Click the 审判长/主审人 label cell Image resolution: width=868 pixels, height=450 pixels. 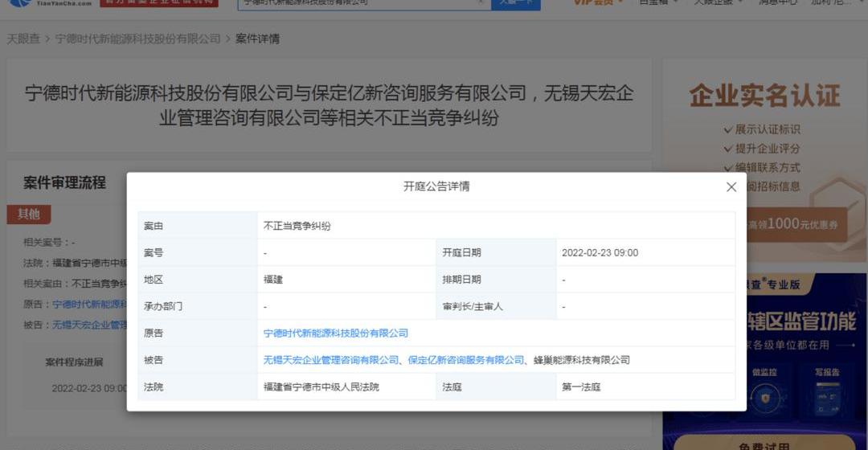point(496,307)
